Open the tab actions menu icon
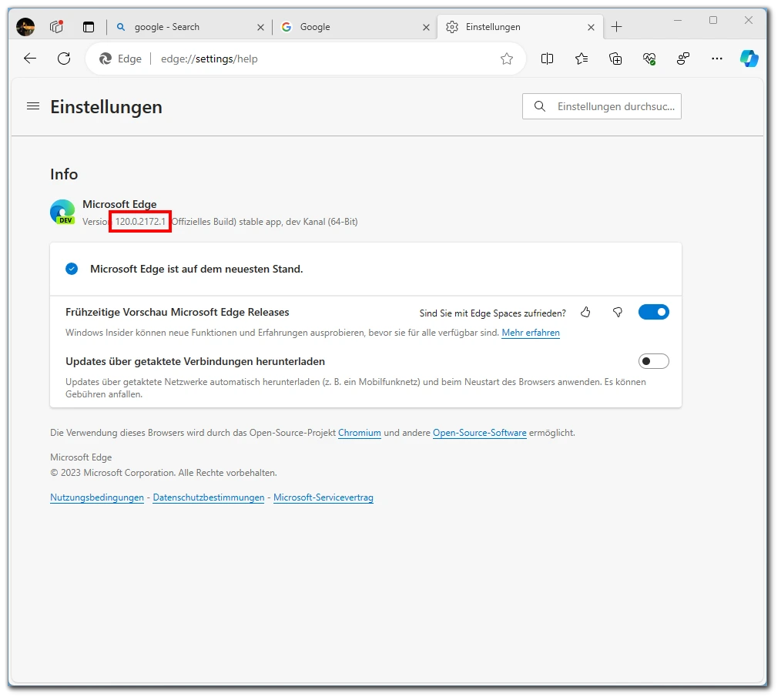The width and height of the screenshot is (781, 700). point(89,27)
